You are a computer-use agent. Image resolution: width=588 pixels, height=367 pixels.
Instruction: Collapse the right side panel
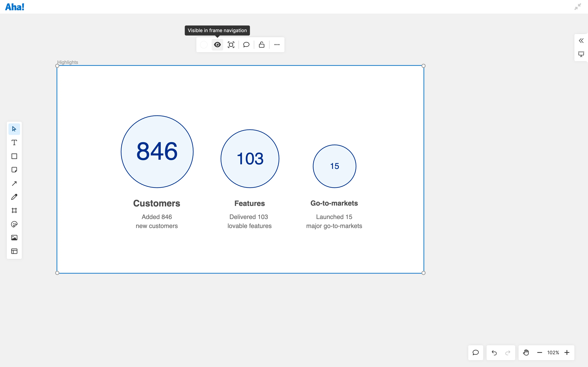pyautogui.click(x=581, y=40)
